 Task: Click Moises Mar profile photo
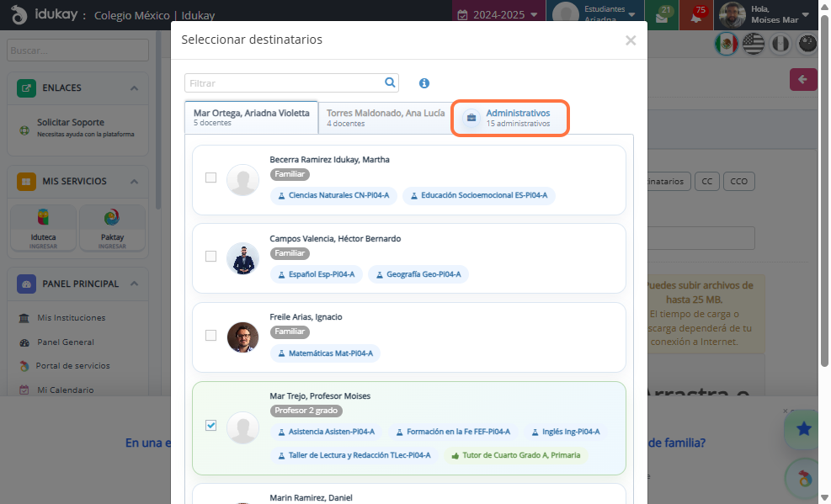[x=732, y=15]
